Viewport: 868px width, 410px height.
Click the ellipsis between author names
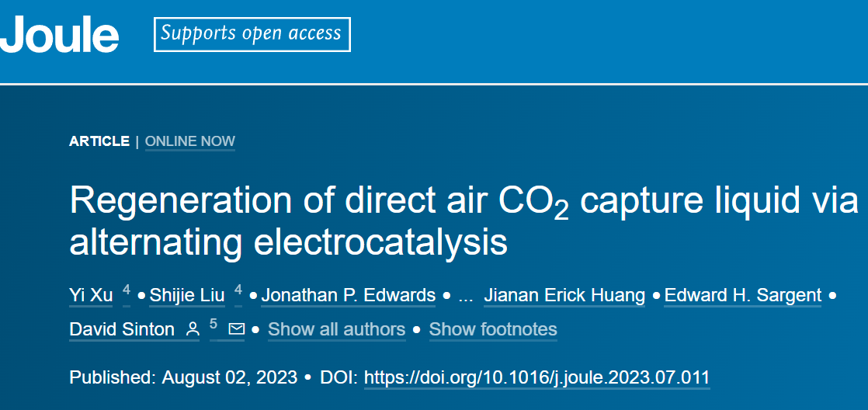click(x=466, y=297)
